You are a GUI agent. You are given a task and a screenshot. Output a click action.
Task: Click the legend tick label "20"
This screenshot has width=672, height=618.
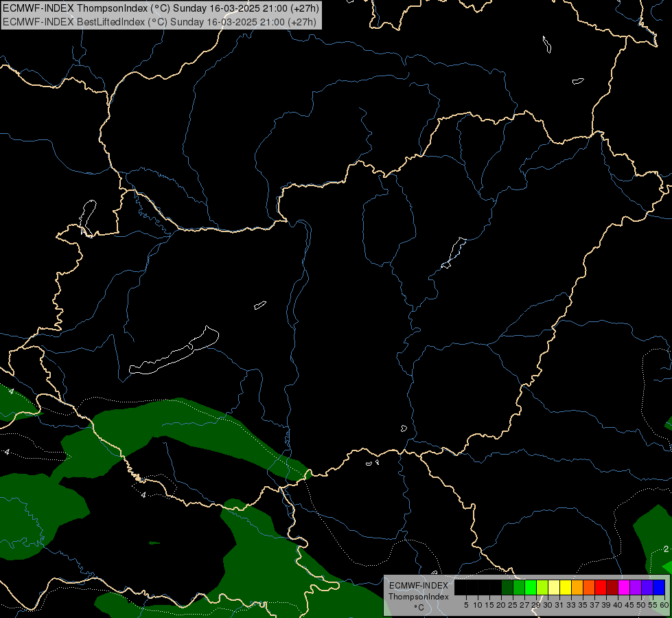501,605
